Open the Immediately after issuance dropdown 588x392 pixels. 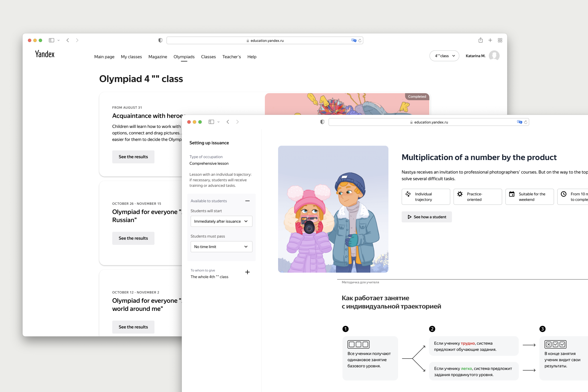[x=221, y=221]
